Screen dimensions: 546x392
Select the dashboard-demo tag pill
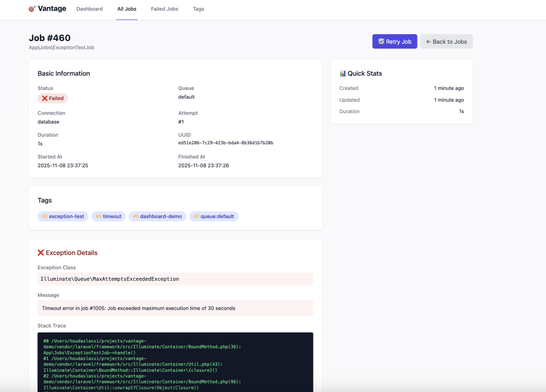coord(157,216)
